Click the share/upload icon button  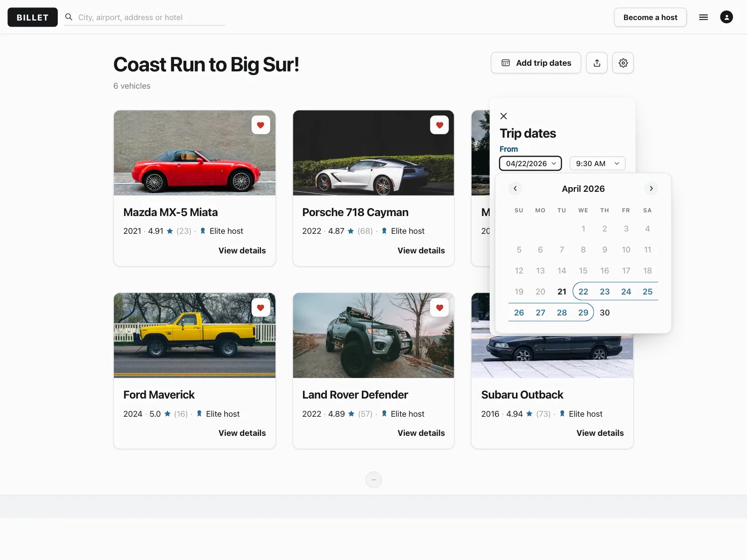(597, 63)
